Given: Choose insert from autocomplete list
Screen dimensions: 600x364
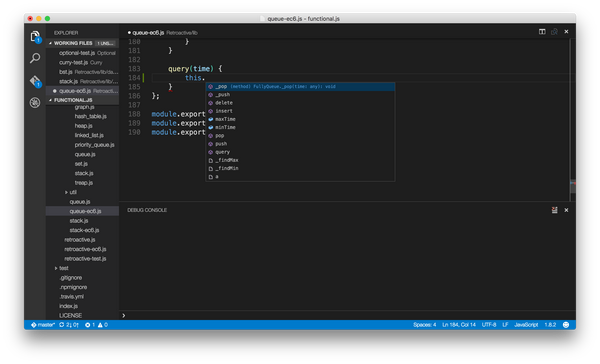Looking at the screenshot, I should (300, 111).
